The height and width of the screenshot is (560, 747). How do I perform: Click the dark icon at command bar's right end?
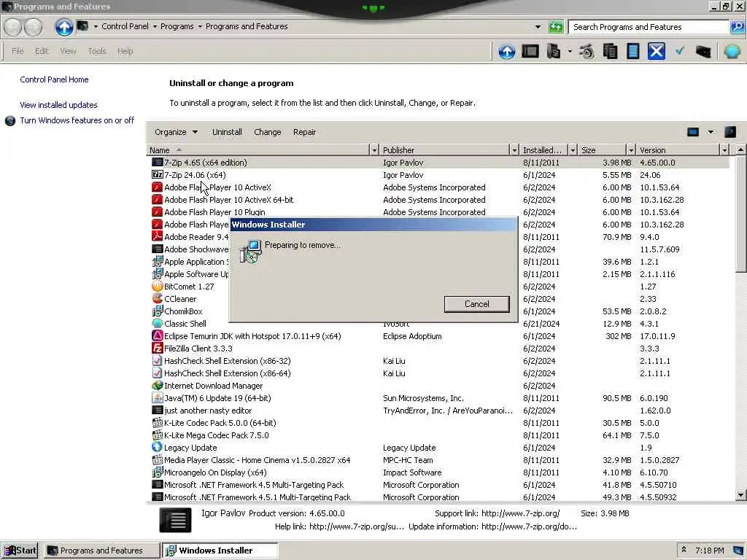[729, 132]
